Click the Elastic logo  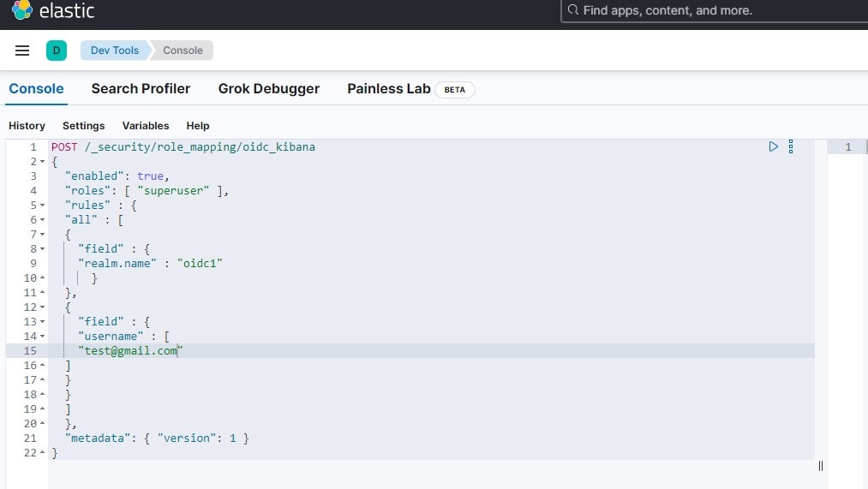(53, 10)
